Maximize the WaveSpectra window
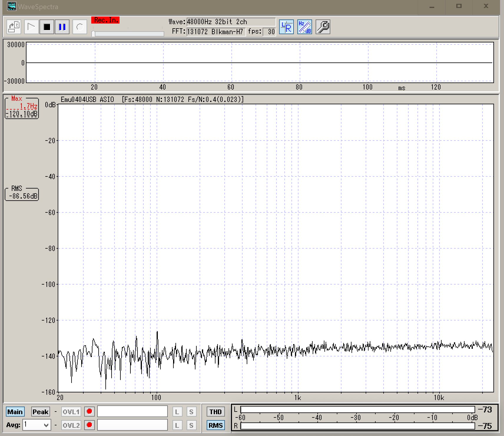The width and height of the screenshot is (504, 436). tap(459, 6)
